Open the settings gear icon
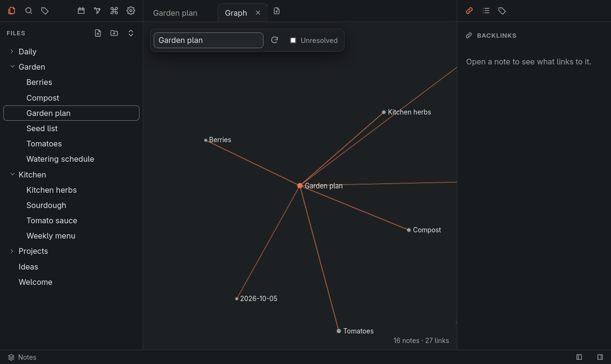Screen dimensions: 611x364 click(x=131, y=10)
